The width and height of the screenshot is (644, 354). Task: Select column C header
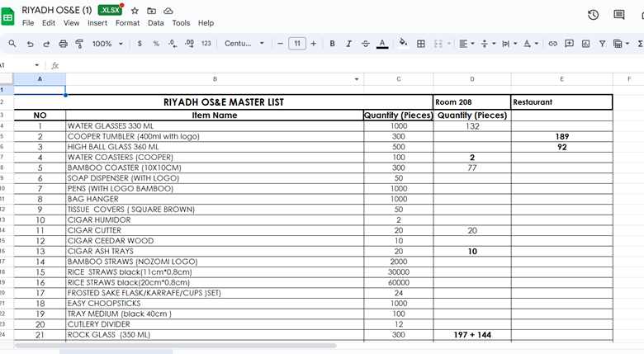coord(399,79)
